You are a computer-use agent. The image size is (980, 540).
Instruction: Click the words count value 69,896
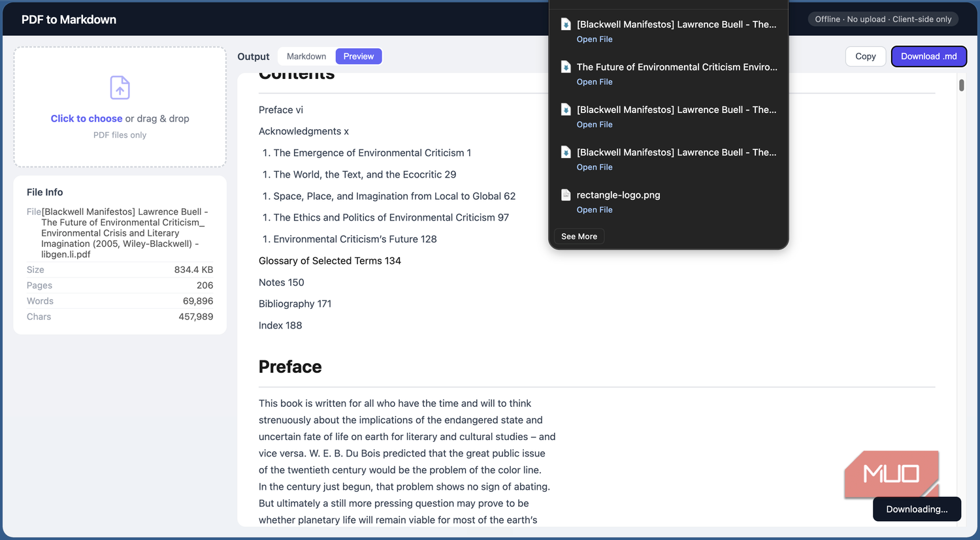click(x=198, y=301)
